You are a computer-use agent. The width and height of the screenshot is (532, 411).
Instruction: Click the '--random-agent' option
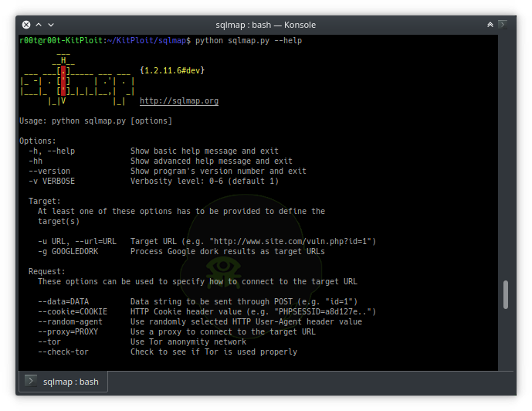click(x=70, y=321)
